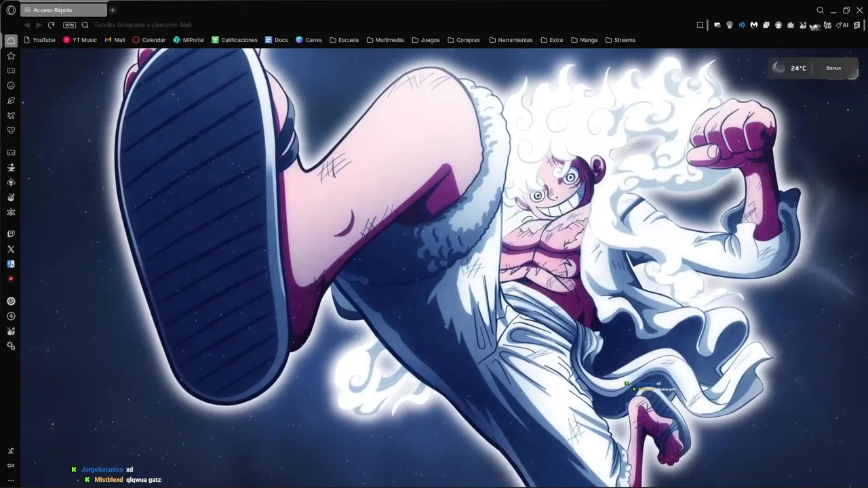Click the Malwarebytes extension icon

click(x=754, y=25)
